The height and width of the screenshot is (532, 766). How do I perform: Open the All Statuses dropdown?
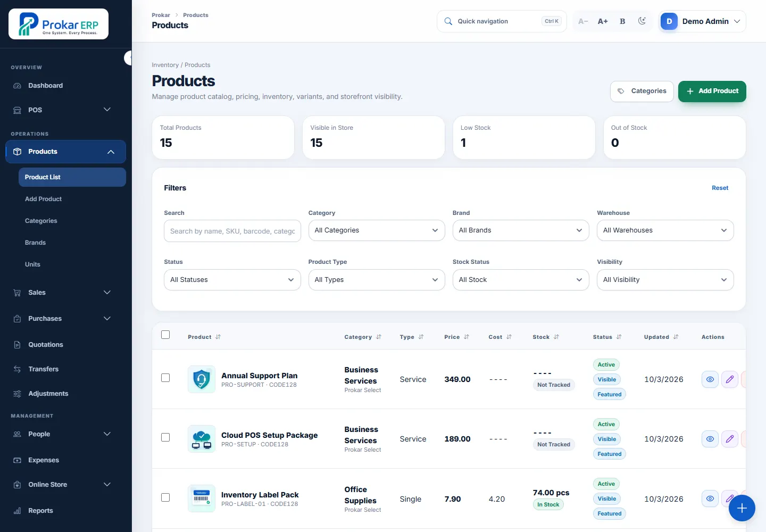[232, 280]
